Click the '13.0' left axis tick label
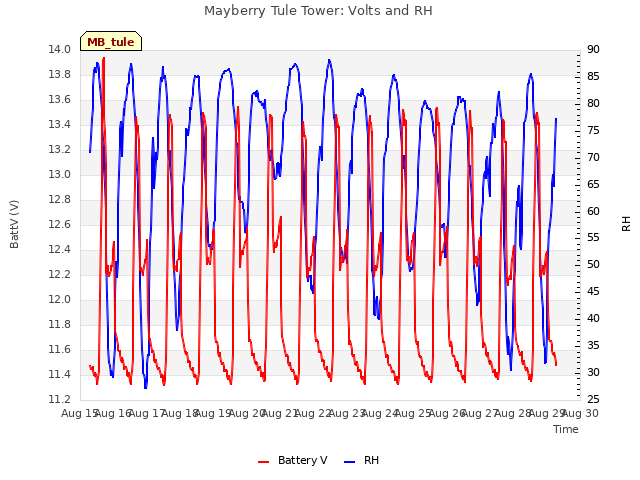The width and height of the screenshot is (640, 480). point(59,174)
